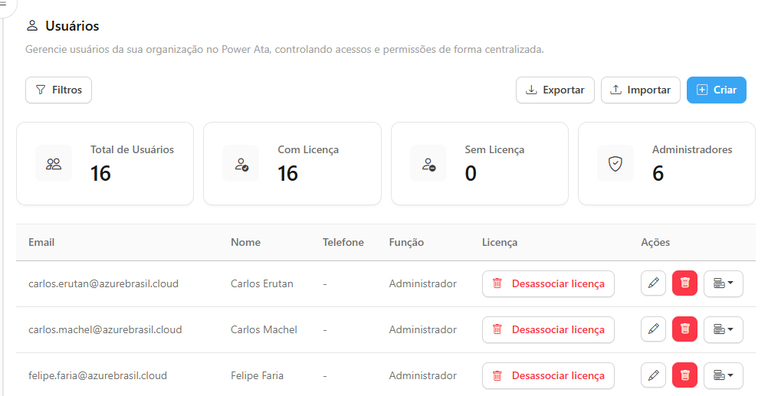Screen dimensions: 768x396
Task: Click the Usuários page heading
Action: pyautogui.click(x=72, y=26)
